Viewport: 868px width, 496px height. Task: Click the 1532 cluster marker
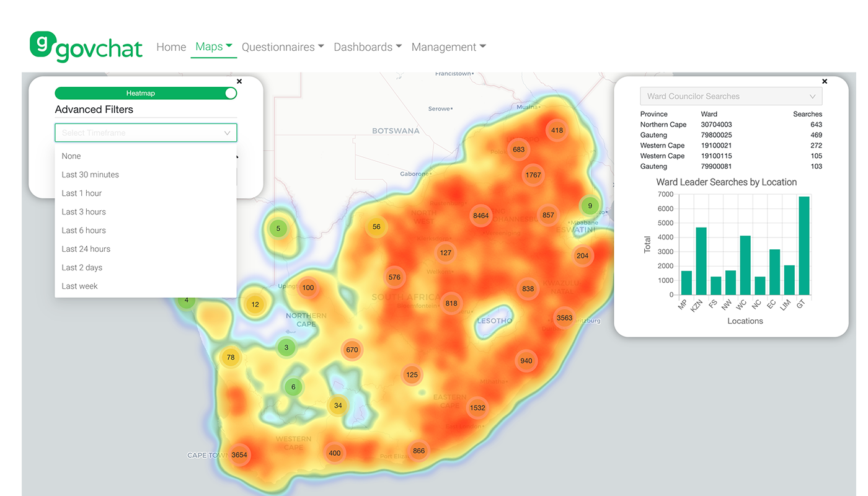tap(477, 408)
